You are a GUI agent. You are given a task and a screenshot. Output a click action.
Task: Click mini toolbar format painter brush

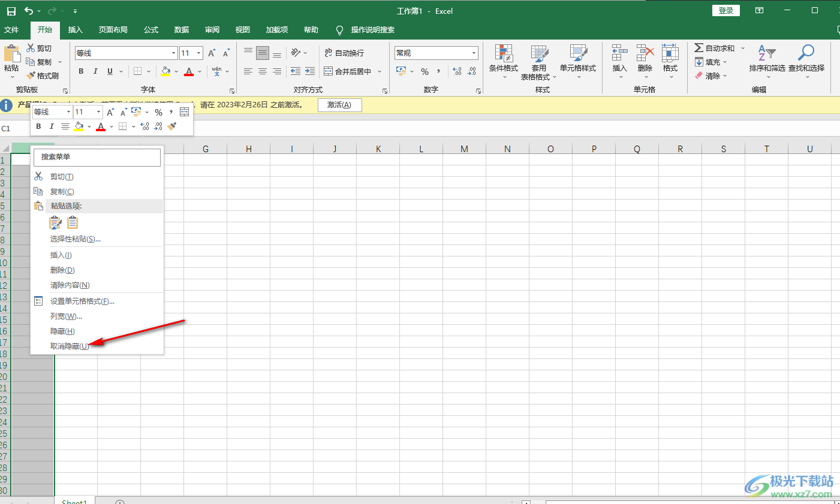(x=172, y=126)
